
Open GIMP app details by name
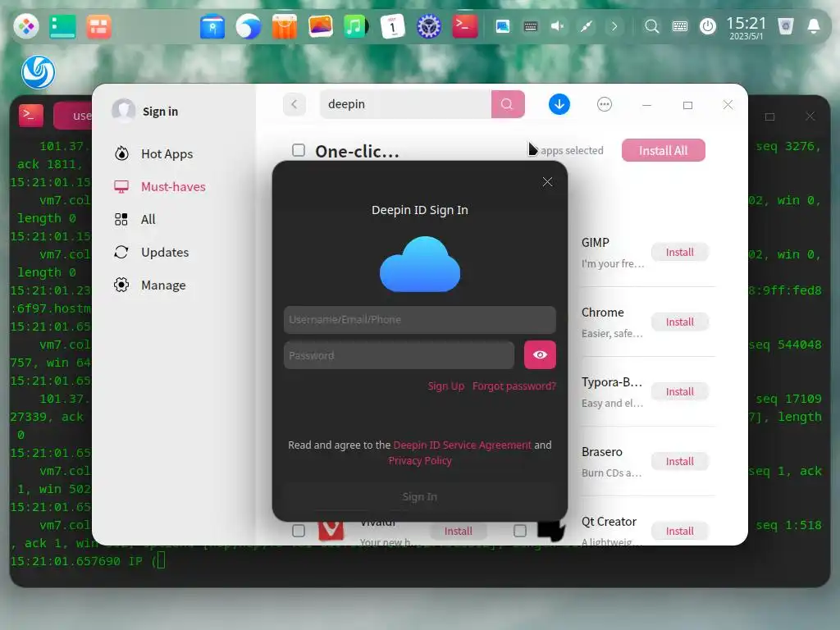pyautogui.click(x=596, y=243)
